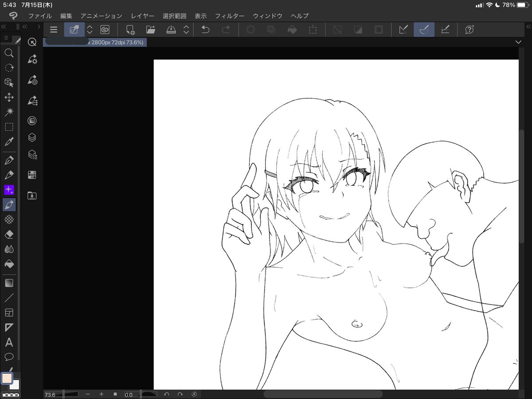This screenshot has width=532, height=399.
Task: Toggle the purple Decoration tool in the toolbar
Action: [x=9, y=189]
